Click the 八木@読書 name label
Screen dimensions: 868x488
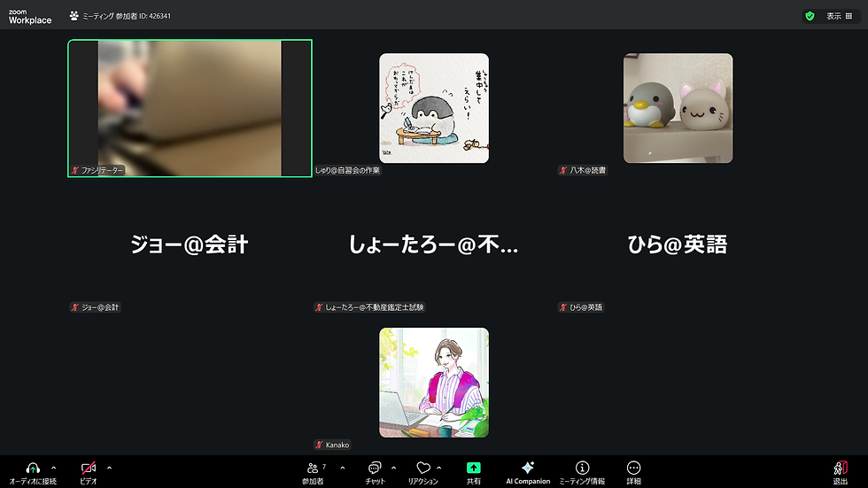coord(583,170)
